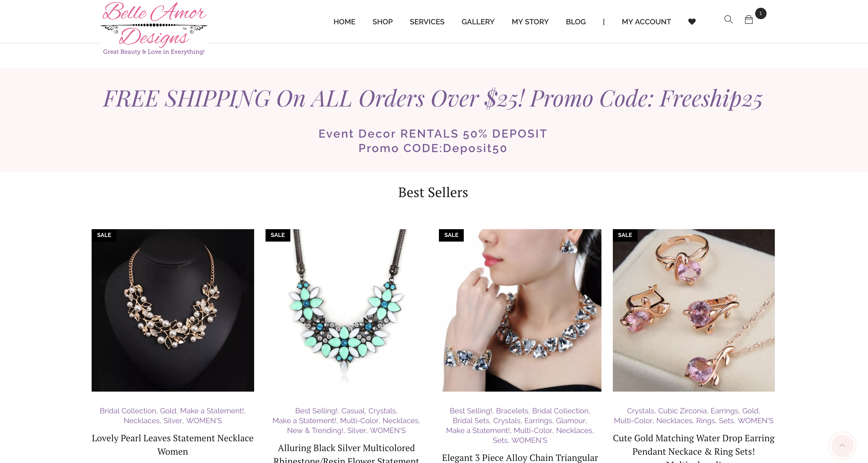View the pink crystal ring set image
Image resolution: width=868 pixels, height=463 pixels.
coord(694,310)
